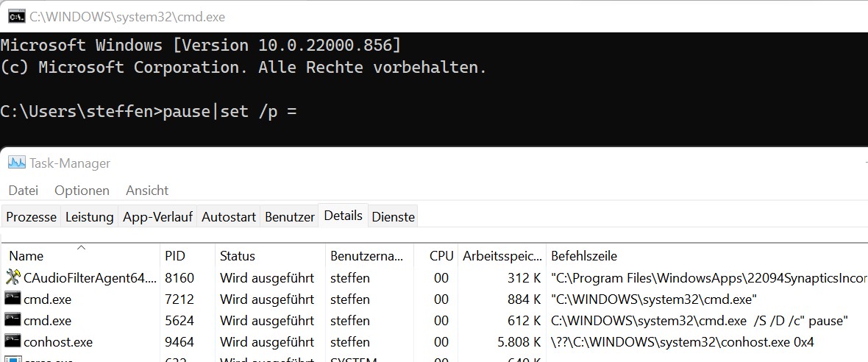
Task: Select the CAudioFilterAgent64 process name
Action: (x=90, y=277)
